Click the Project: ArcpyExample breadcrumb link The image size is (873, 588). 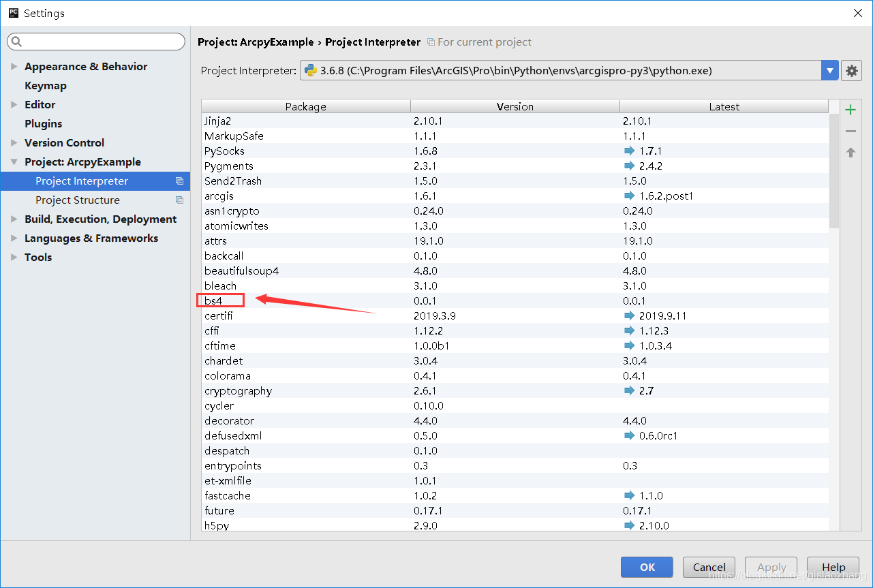pos(256,42)
